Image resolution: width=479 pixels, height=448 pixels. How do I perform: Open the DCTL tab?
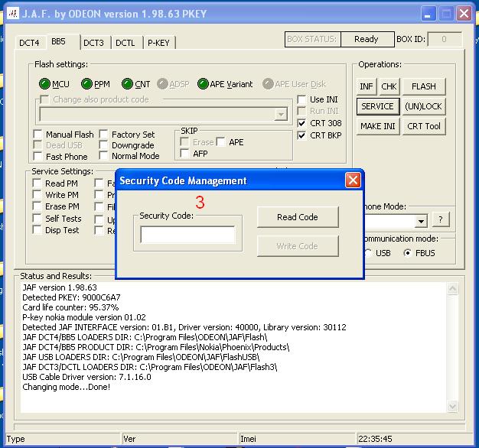125,43
